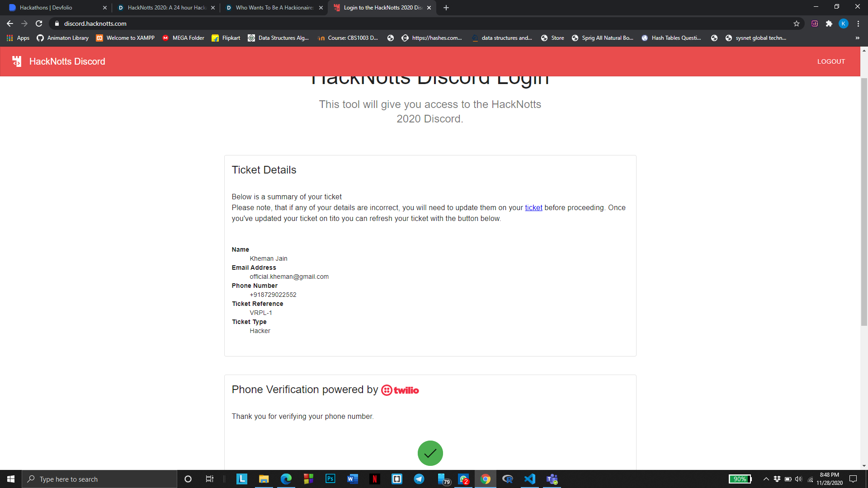Image resolution: width=868 pixels, height=488 pixels.
Task: Open the Chrome three-dot menu
Action: click(x=858, y=23)
